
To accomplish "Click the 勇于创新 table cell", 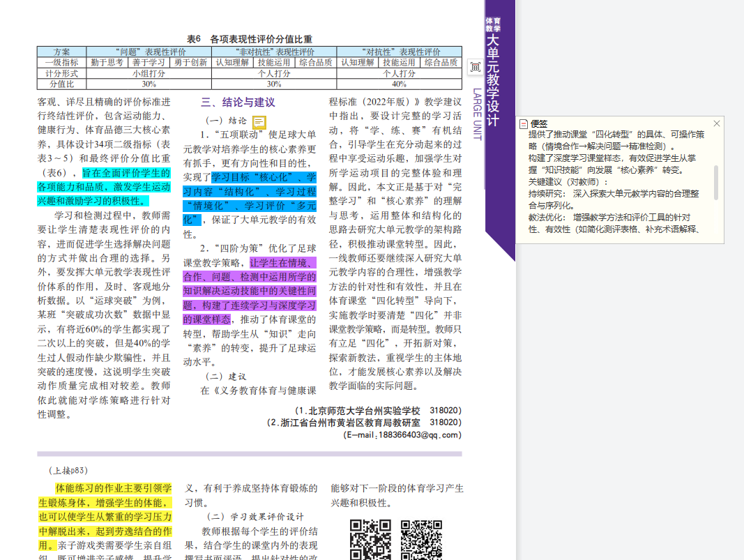I will click(x=191, y=63).
